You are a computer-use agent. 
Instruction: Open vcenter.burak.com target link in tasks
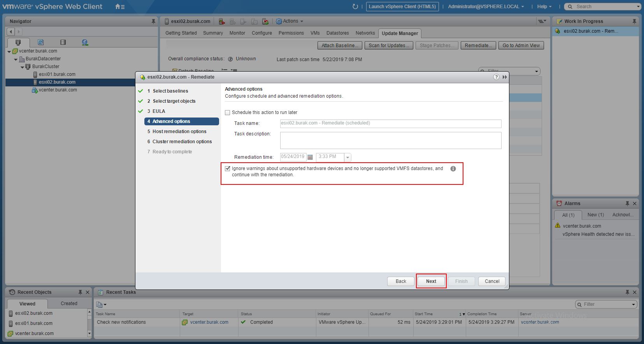209,322
